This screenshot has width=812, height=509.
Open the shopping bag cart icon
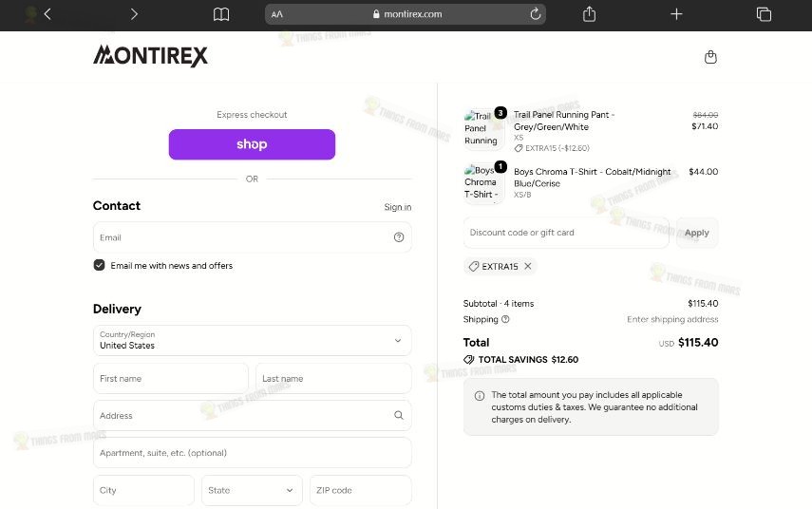(710, 57)
